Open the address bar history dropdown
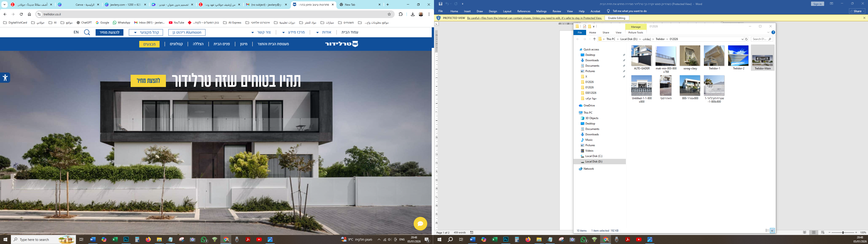Viewport: 868px width, 244px height. (742, 39)
